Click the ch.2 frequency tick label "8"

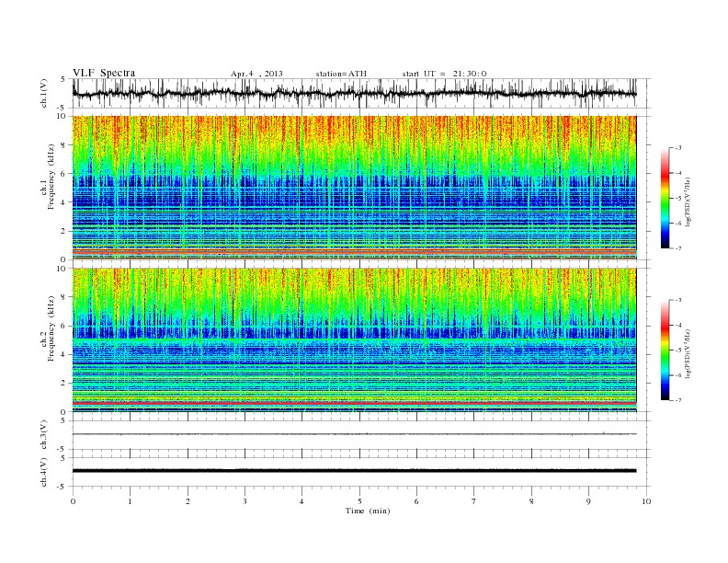click(x=63, y=297)
